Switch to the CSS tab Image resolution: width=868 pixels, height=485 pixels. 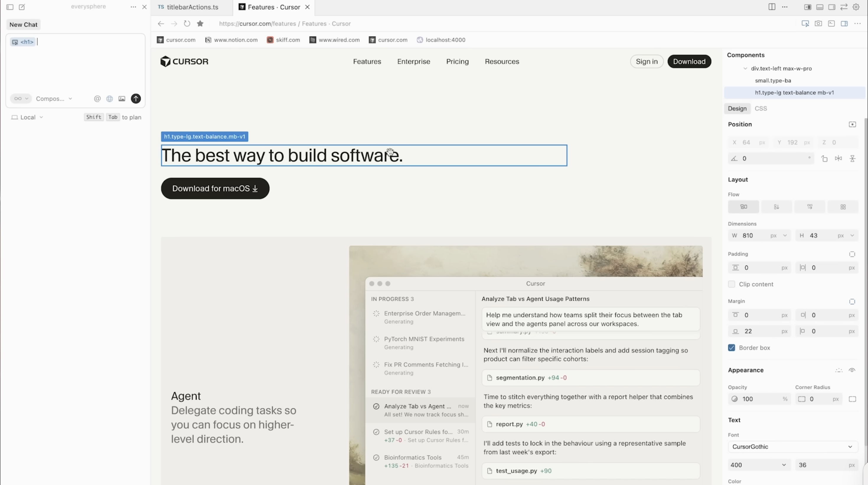pyautogui.click(x=761, y=108)
